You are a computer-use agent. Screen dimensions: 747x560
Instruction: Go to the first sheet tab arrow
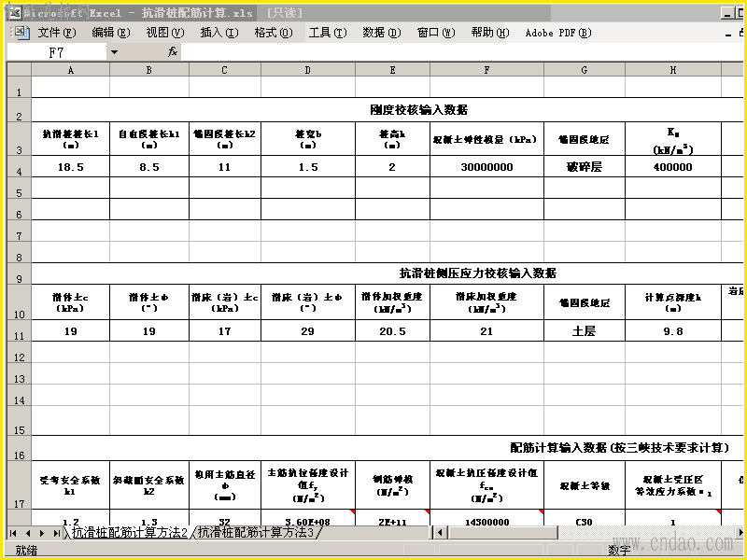tap(13, 533)
